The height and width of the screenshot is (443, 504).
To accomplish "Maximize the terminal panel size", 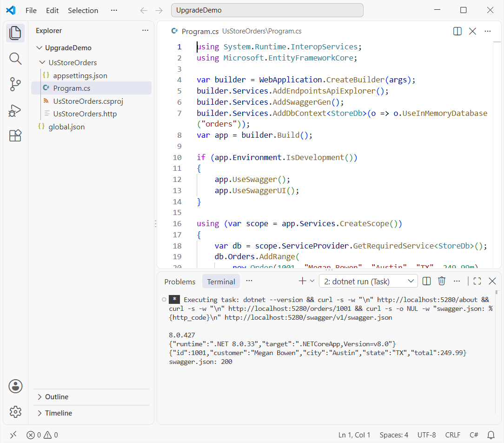I will click(x=477, y=281).
